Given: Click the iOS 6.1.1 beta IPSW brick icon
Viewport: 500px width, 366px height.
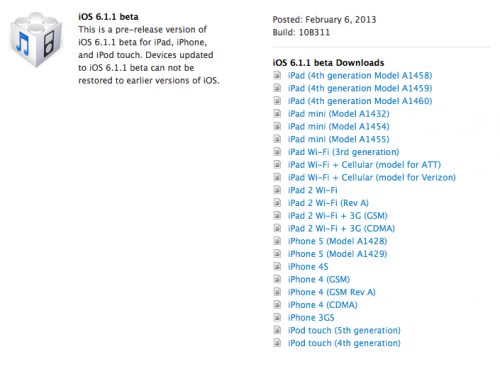Looking at the screenshot, I should click(x=36, y=40).
